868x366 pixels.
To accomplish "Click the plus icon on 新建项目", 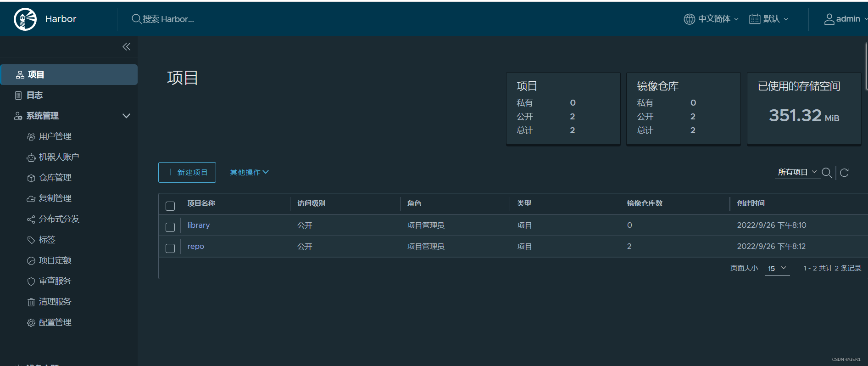I will point(170,172).
